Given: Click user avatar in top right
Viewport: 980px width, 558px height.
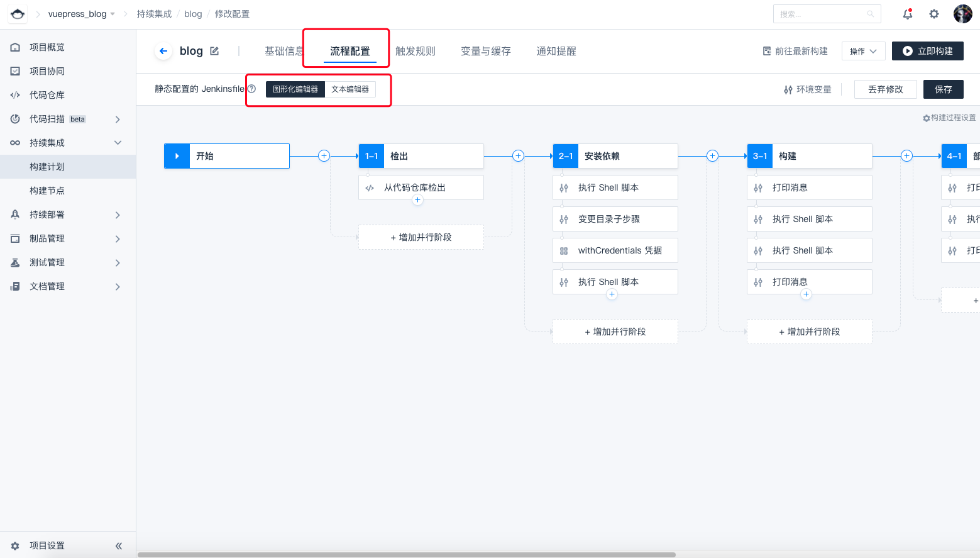Looking at the screenshot, I should [962, 14].
